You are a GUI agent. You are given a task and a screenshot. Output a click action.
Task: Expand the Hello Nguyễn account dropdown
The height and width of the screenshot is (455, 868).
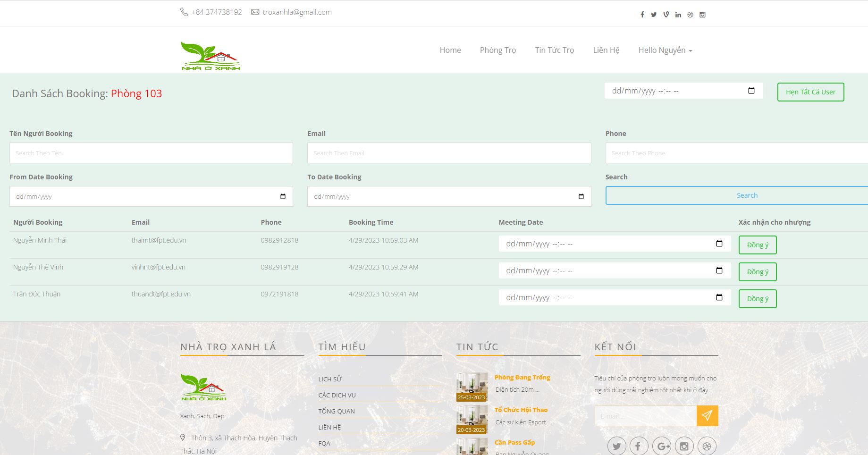click(665, 50)
